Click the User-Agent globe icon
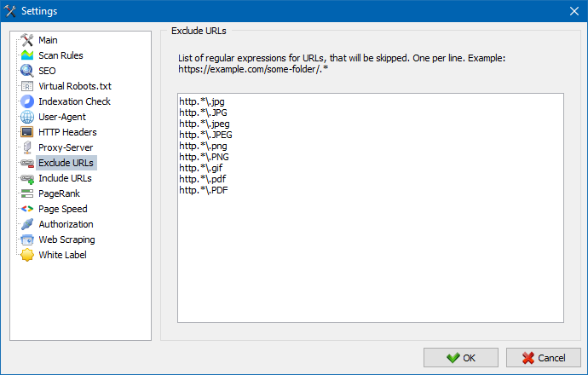Viewport: 588px width, 375px height. (27, 117)
